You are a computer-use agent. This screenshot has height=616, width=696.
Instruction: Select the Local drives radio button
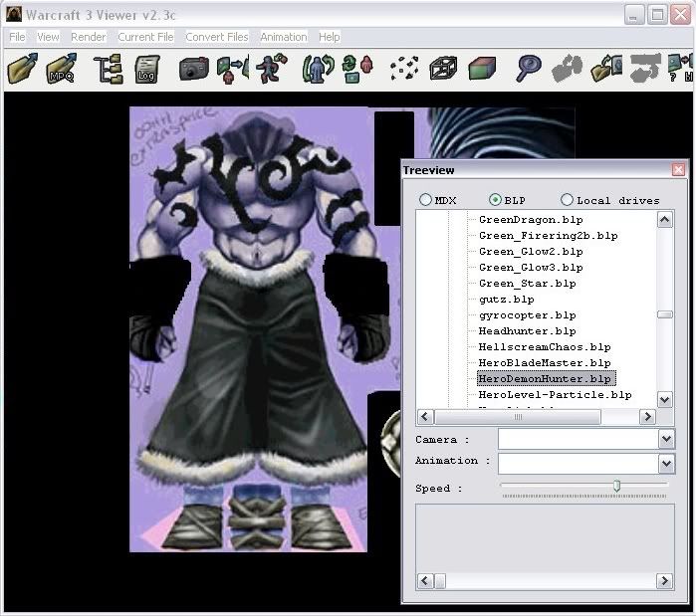(567, 200)
